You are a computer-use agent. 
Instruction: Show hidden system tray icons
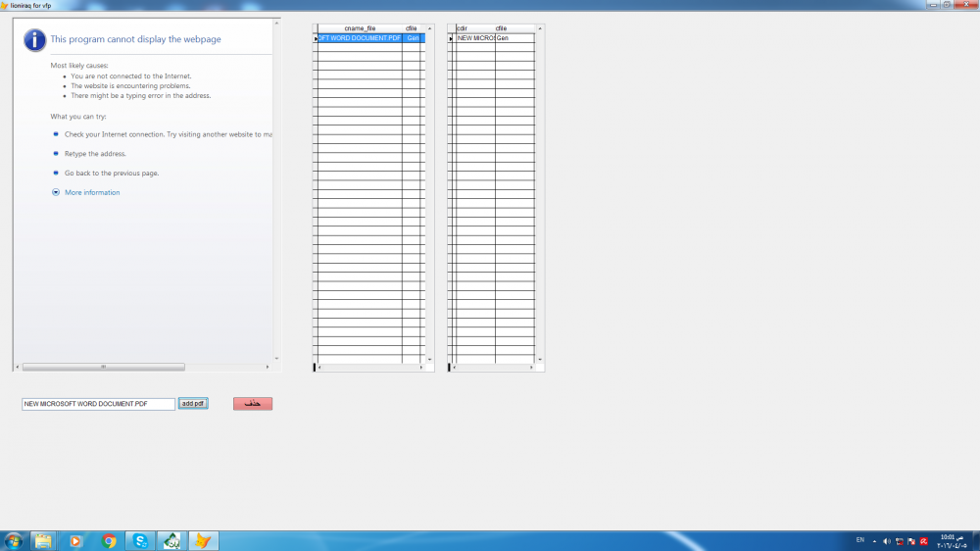(x=874, y=541)
